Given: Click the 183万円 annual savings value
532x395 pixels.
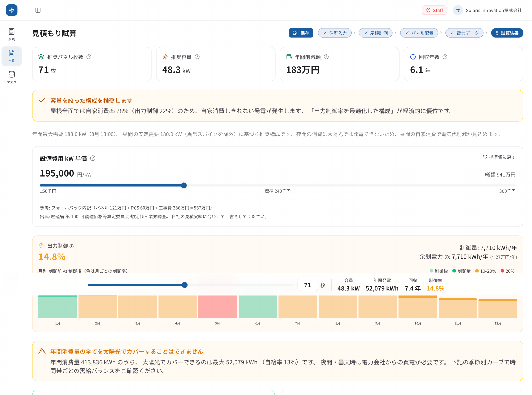Looking at the screenshot, I should (303, 70).
